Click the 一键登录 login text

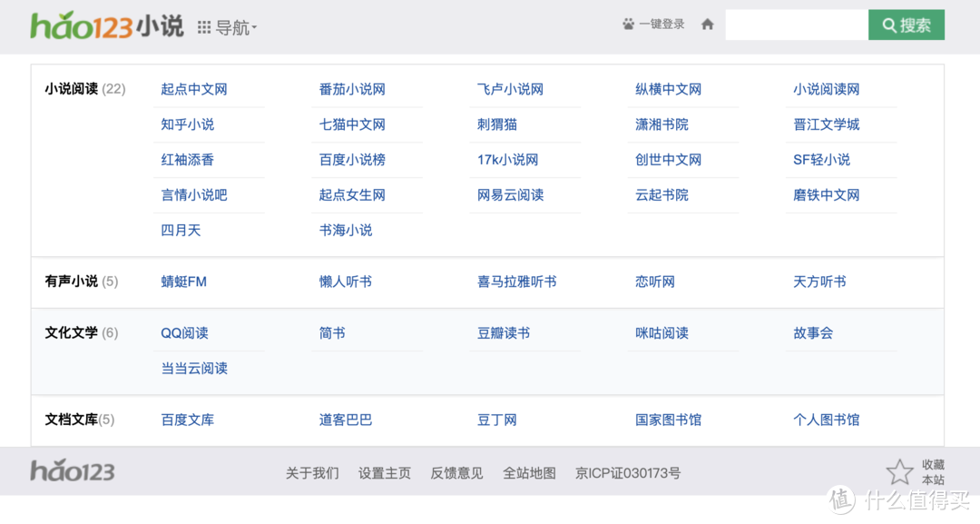661,25
